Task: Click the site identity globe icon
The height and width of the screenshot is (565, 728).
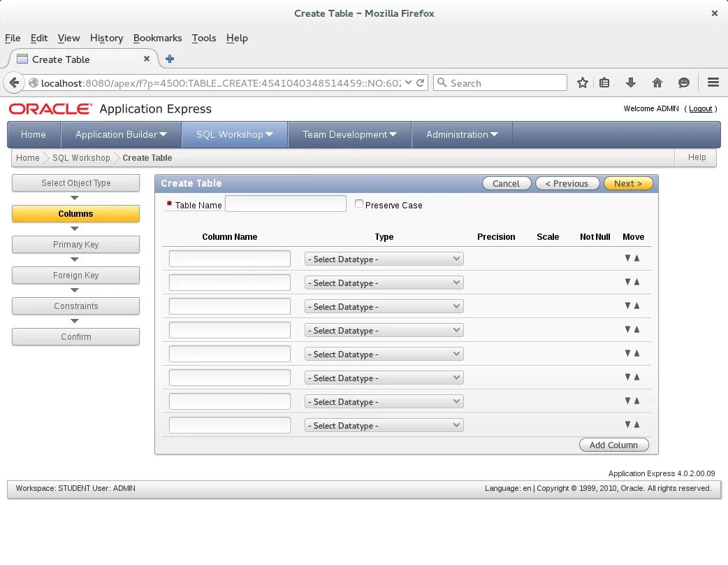Action: [x=33, y=83]
